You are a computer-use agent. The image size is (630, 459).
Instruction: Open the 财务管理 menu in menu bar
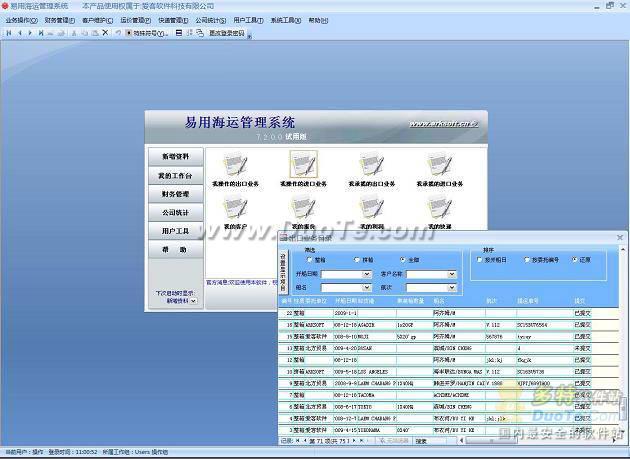click(x=59, y=20)
